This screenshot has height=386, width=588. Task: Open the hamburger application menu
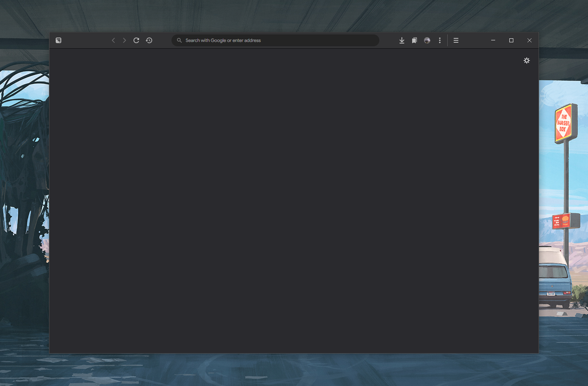click(x=456, y=40)
